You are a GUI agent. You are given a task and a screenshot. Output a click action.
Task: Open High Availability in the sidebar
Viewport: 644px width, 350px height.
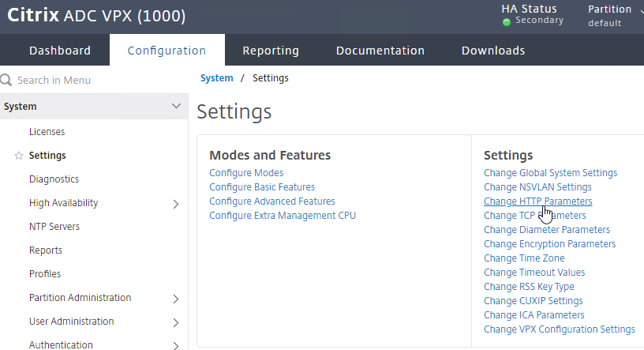tap(63, 203)
